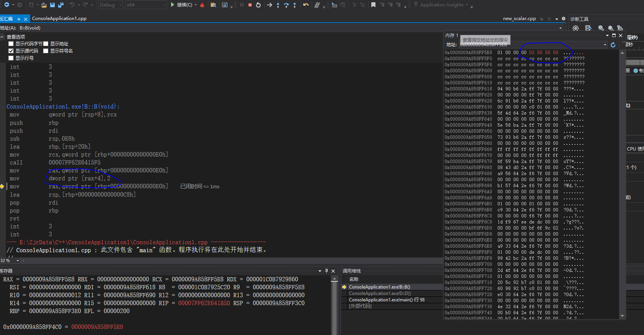Pin the disassembly tab
This screenshot has height=335, width=644.
[19, 19]
